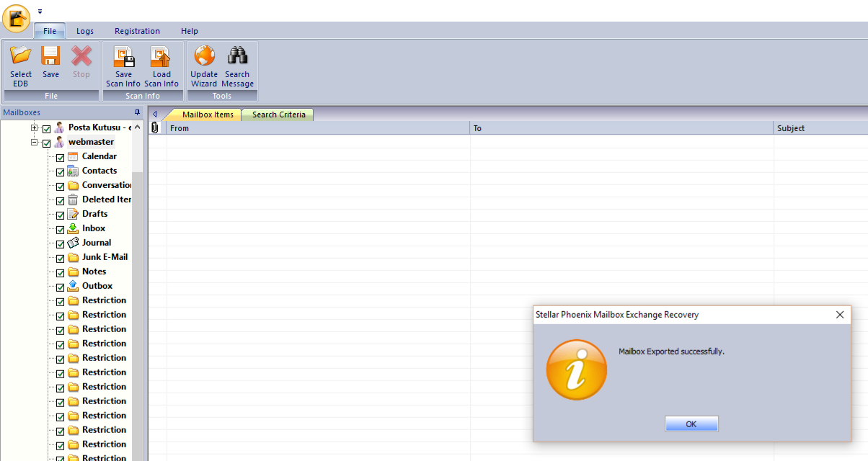Click the Calendar folder icon
The height and width of the screenshot is (461, 868).
pyautogui.click(x=73, y=156)
